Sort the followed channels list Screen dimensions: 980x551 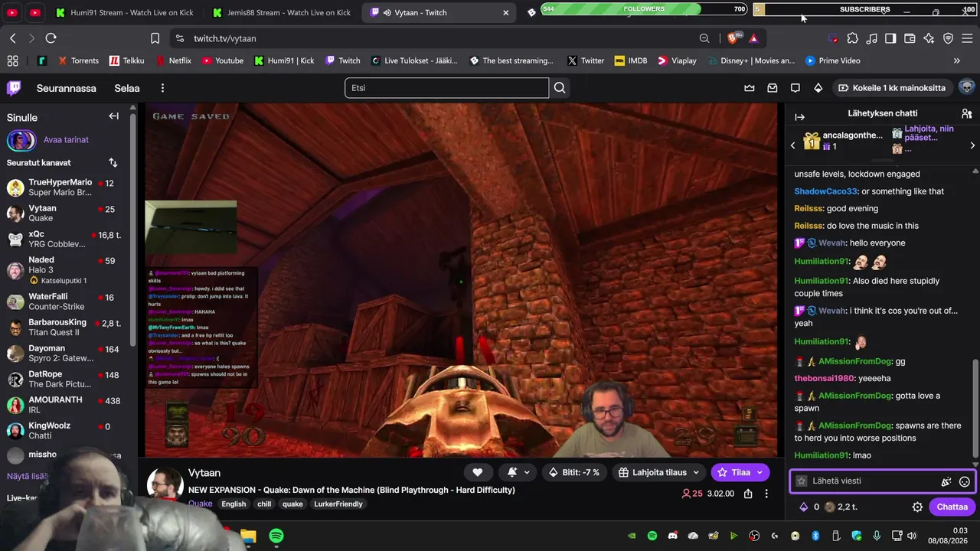click(x=113, y=163)
